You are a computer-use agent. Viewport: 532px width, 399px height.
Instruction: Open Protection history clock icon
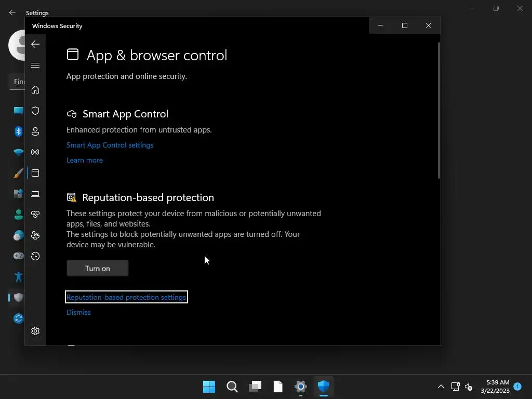click(35, 256)
